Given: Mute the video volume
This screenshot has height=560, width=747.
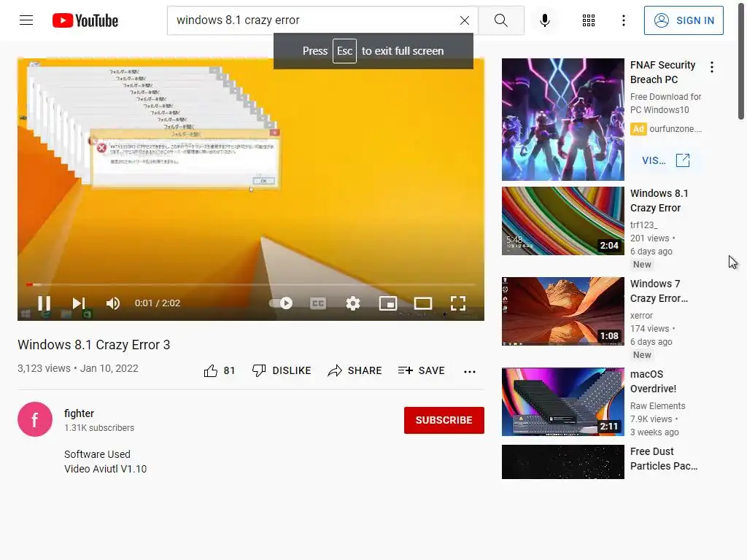Looking at the screenshot, I should [x=113, y=303].
